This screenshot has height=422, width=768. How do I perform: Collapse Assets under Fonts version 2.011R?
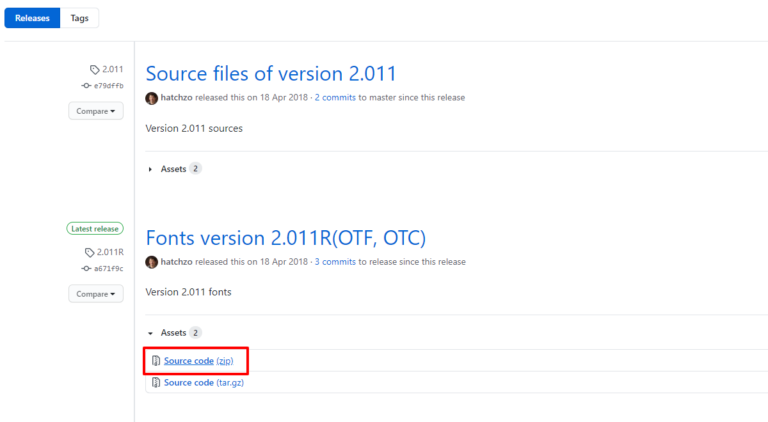click(x=173, y=332)
